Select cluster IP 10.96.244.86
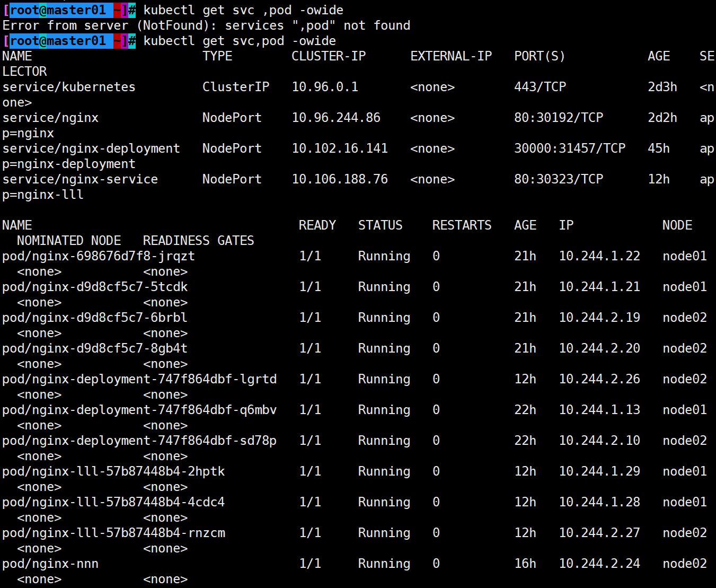 (x=336, y=118)
